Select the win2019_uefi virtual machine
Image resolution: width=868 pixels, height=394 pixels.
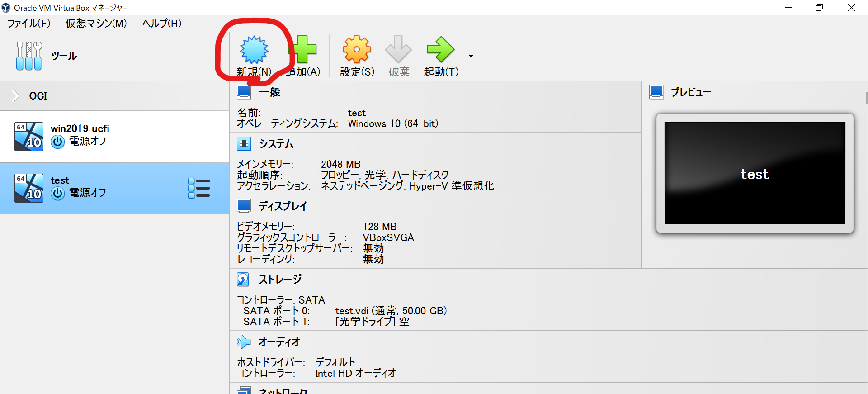pos(114,136)
